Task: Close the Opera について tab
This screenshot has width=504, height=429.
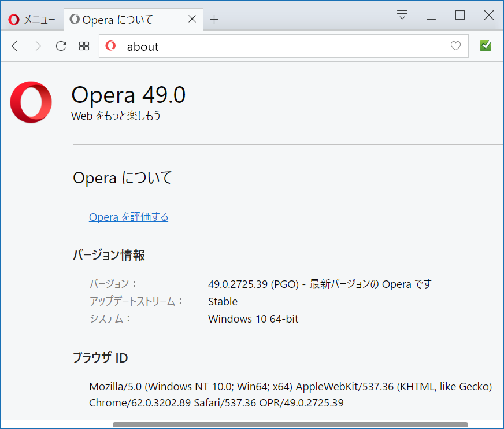Action: point(192,19)
